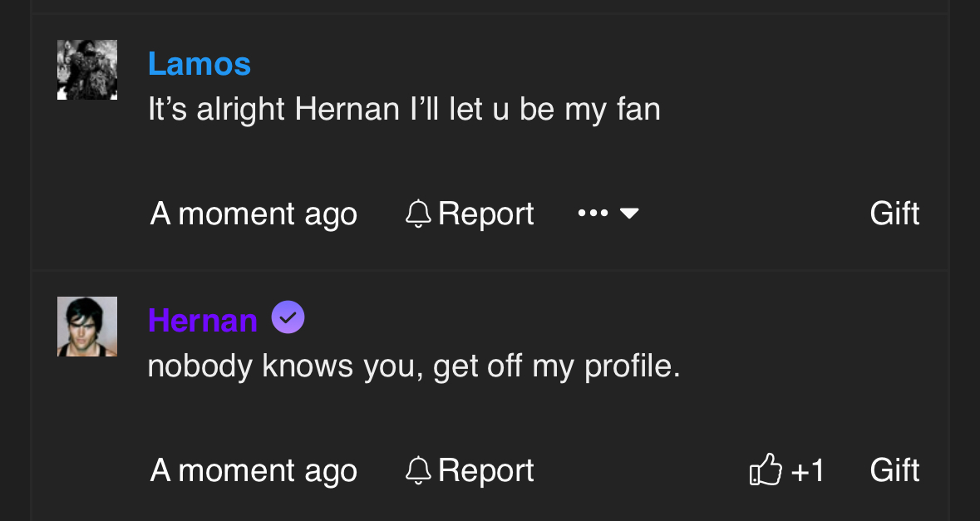Send a Gift on Hernan's comment
The image size is (980, 521).
(x=894, y=470)
